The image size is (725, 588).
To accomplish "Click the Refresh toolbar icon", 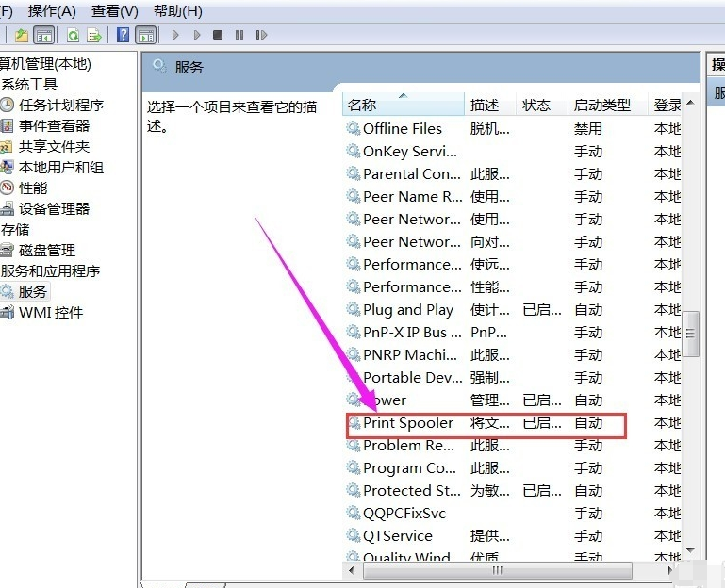I will tap(73, 36).
